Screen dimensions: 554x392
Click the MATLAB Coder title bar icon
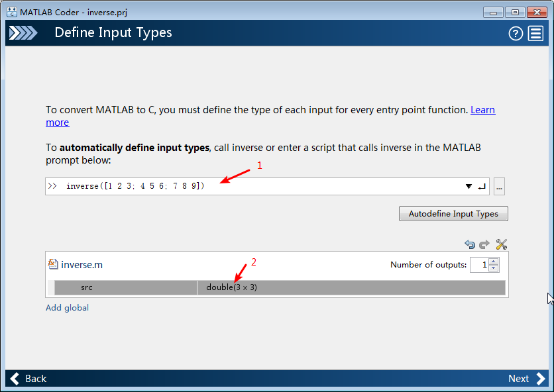click(x=12, y=12)
